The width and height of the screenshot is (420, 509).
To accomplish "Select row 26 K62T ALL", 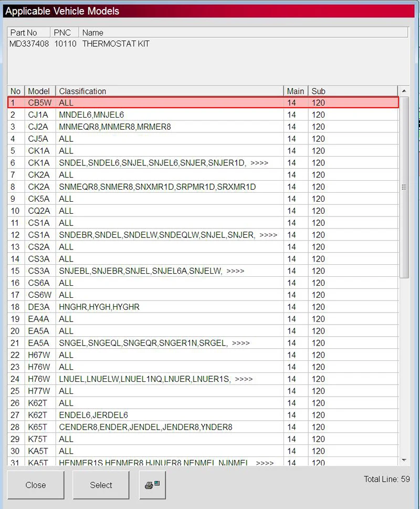I will pyautogui.click(x=203, y=403).
